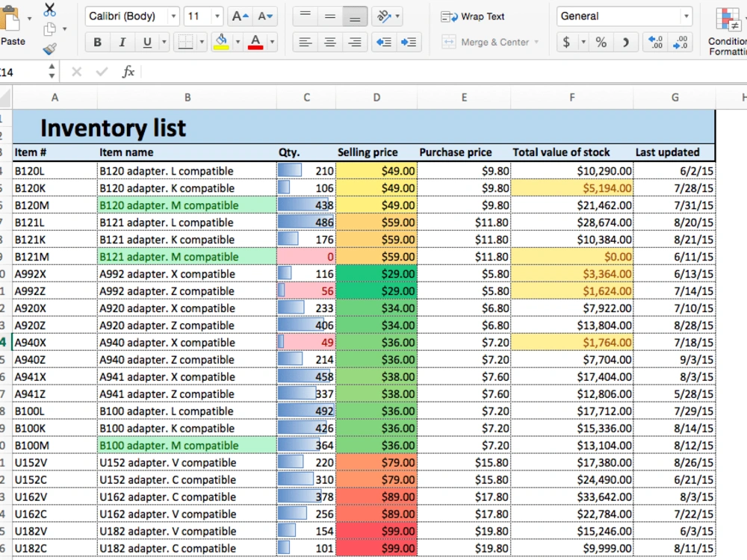Select column D header

[376, 98]
